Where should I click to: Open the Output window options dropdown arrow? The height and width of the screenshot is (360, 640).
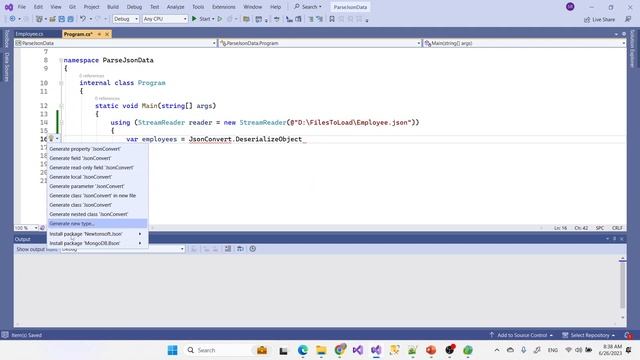click(607, 239)
